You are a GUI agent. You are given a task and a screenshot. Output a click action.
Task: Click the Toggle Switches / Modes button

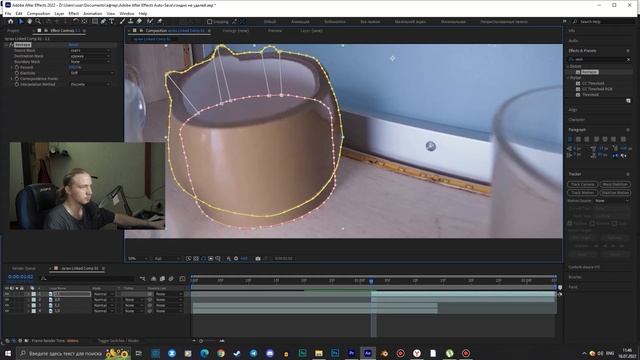(x=118, y=340)
